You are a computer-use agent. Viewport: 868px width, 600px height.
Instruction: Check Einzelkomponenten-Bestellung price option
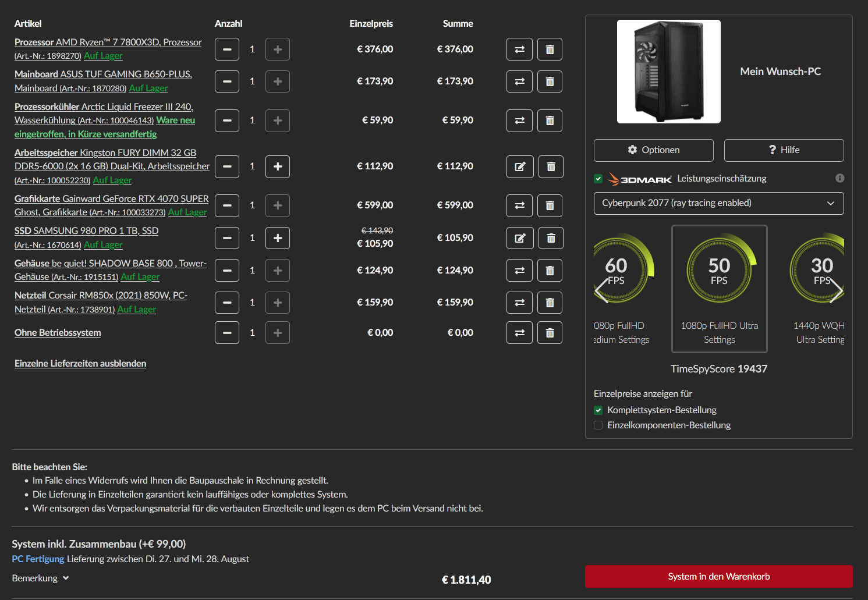tap(598, 425)
